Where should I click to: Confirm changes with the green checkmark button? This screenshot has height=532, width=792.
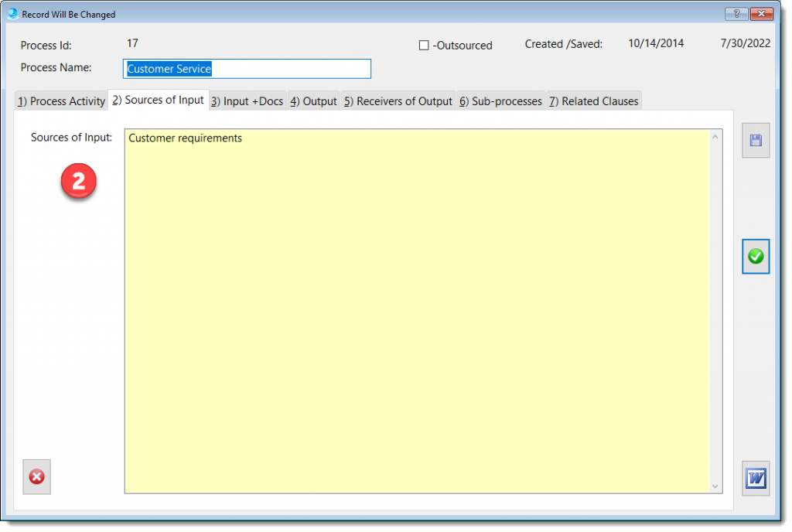click(756, 256)
